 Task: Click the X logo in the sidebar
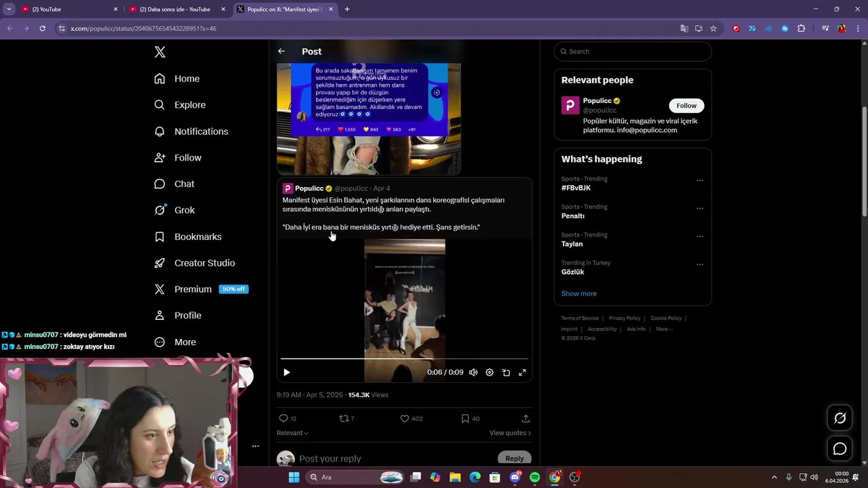tap(160, 52)
